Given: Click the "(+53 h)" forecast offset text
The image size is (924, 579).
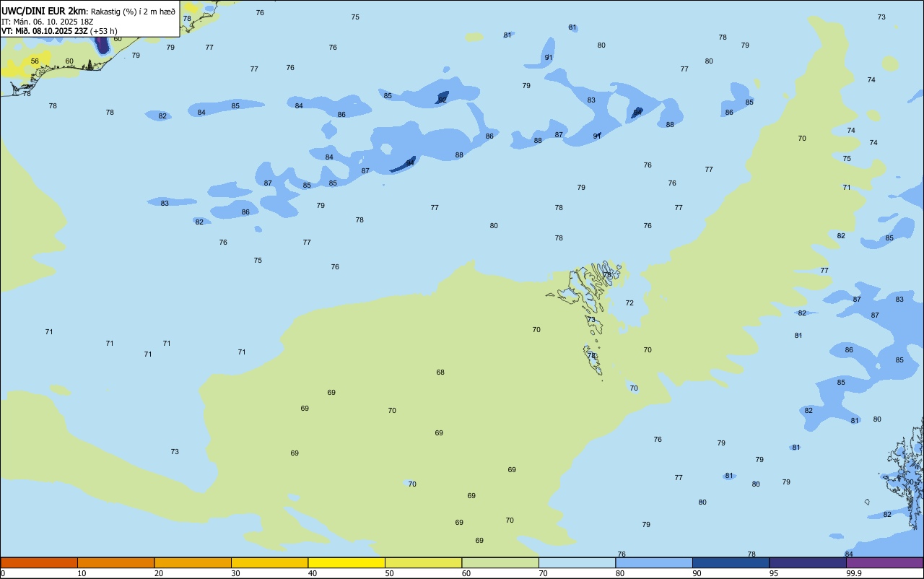Looking at the screenshot, I should click(104, 31).
